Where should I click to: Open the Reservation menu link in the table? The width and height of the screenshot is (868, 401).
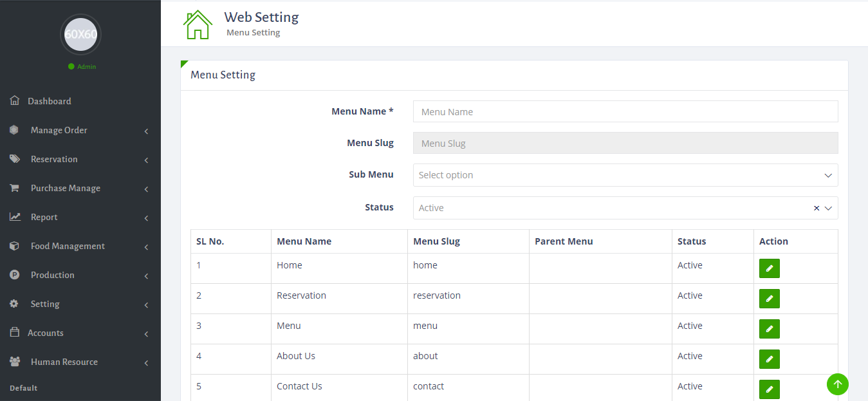tap(301, 295)
